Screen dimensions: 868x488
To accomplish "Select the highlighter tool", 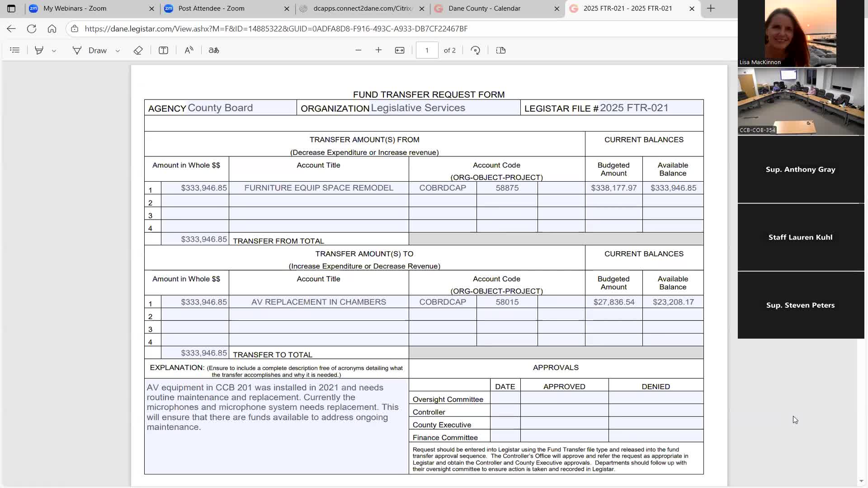I will tap(39, 50).
